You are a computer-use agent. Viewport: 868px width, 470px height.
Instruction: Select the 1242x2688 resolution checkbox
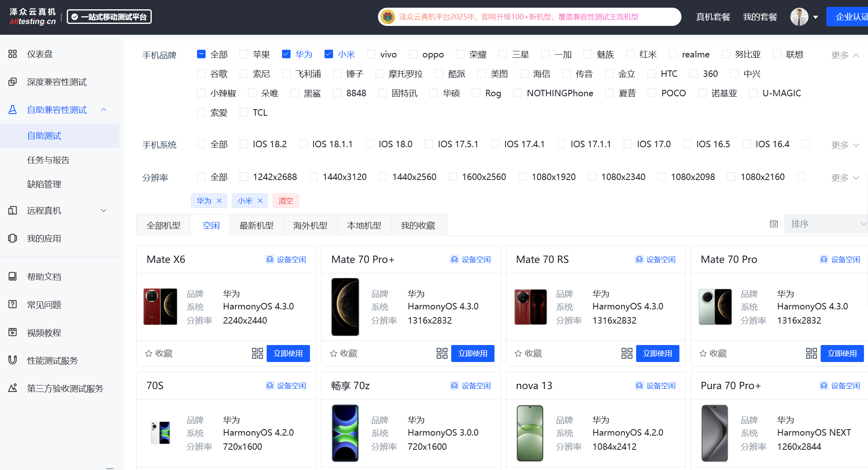tap(244, 177)
